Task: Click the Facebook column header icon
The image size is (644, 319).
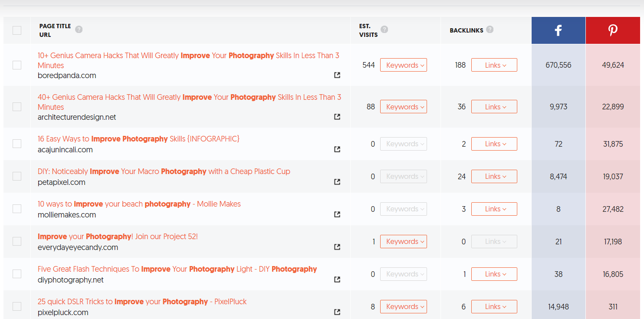Action: [558, 30]
